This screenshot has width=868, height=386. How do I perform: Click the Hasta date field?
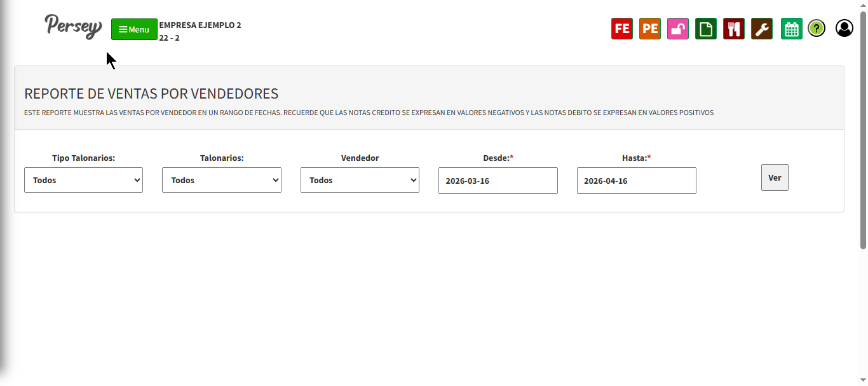pos(637,181)
